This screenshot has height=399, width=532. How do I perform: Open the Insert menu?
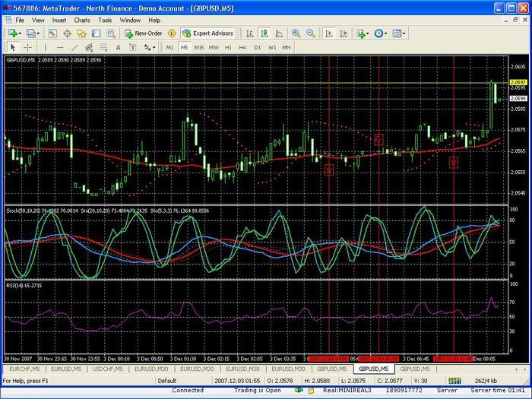(59, 21)
